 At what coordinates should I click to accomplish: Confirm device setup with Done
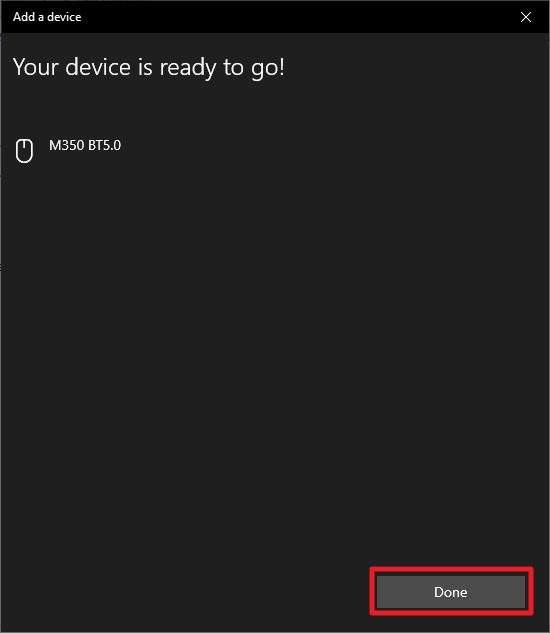tap(451, 592)
